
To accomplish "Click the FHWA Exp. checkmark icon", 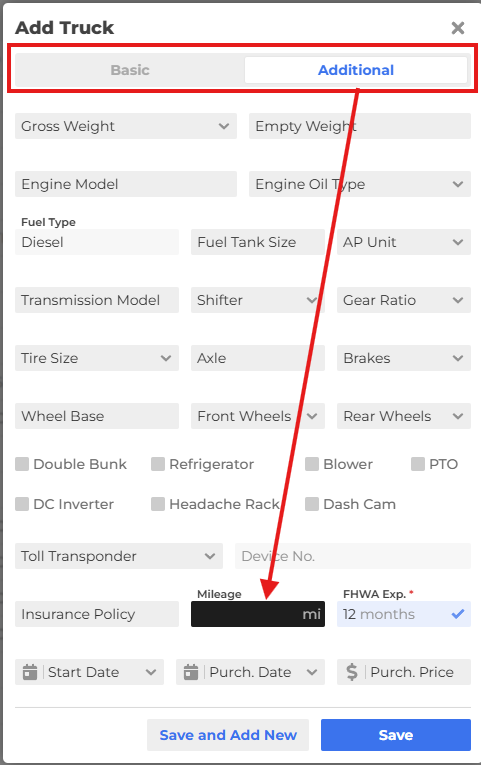I will point(458,614).
